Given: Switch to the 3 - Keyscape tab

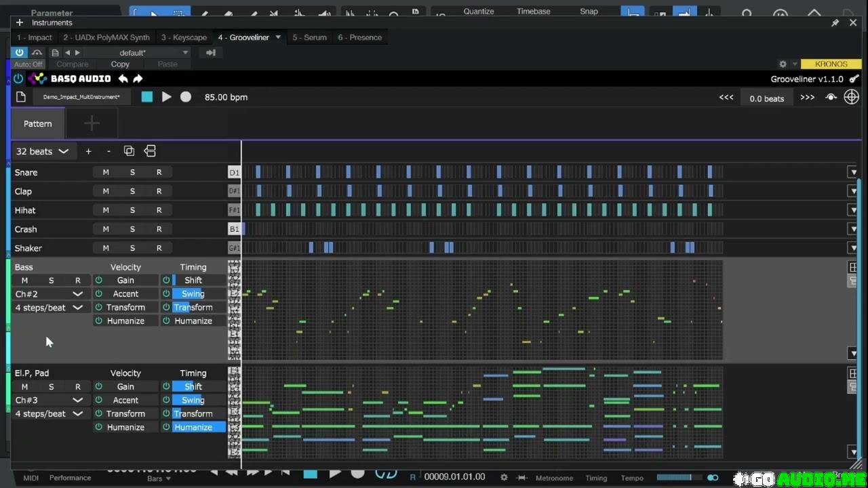Looking at the screenshot, I should [184, 37].
